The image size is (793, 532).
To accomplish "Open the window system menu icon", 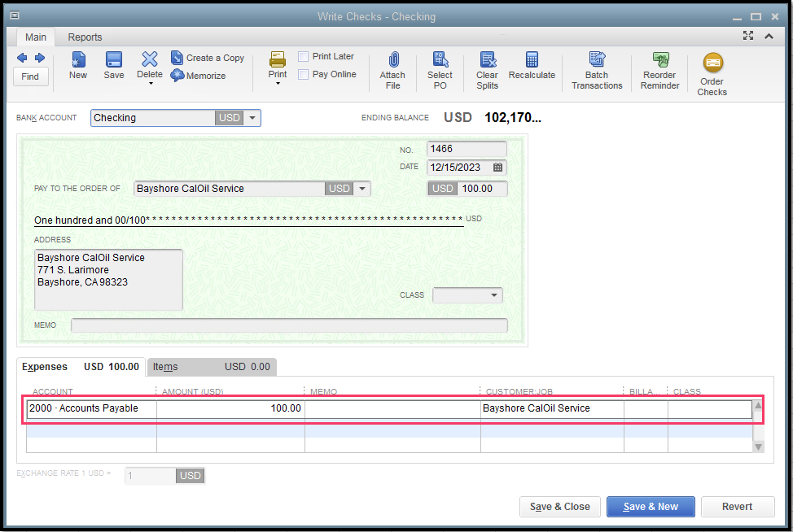I will (x=15, y=15).
